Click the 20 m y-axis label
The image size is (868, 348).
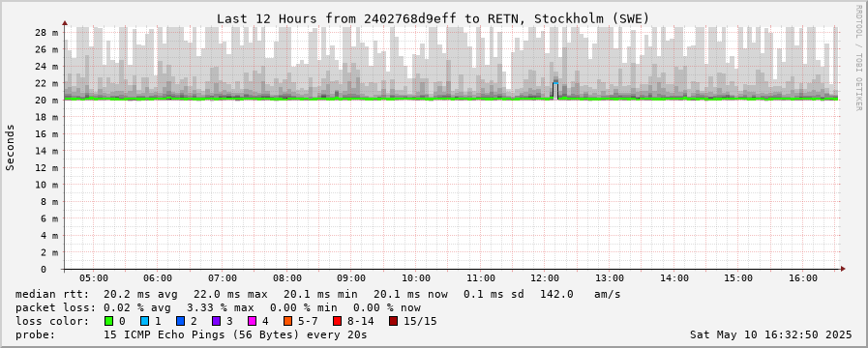coord(46,101)
